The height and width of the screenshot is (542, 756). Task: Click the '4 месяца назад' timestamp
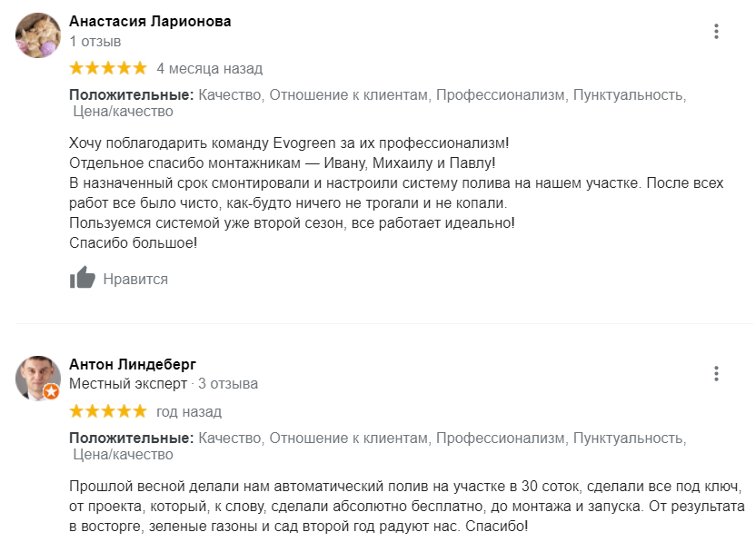tap(210, 68)
